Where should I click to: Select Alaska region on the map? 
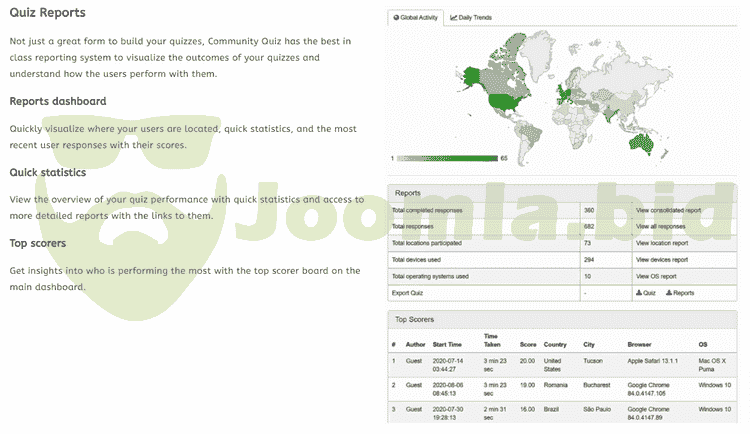click(471, 76)
